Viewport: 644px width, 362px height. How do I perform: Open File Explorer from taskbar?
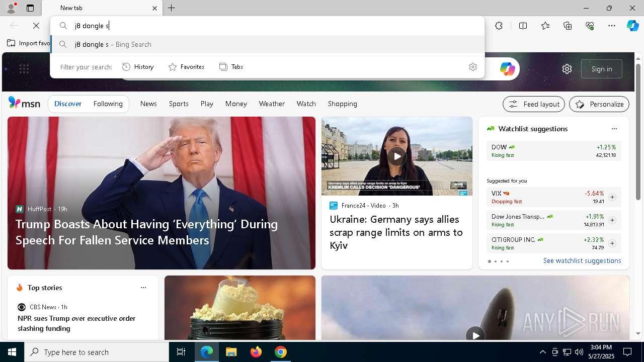231,352
